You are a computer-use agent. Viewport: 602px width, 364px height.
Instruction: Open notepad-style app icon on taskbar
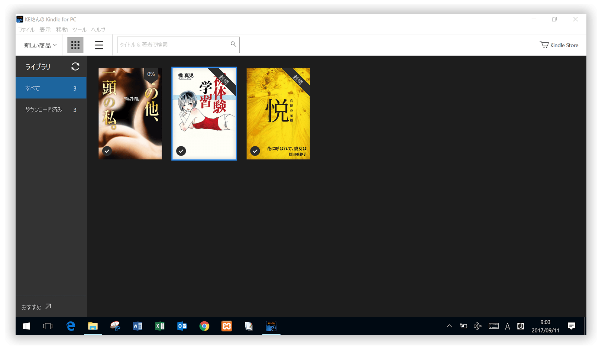(x=249, y=326)
